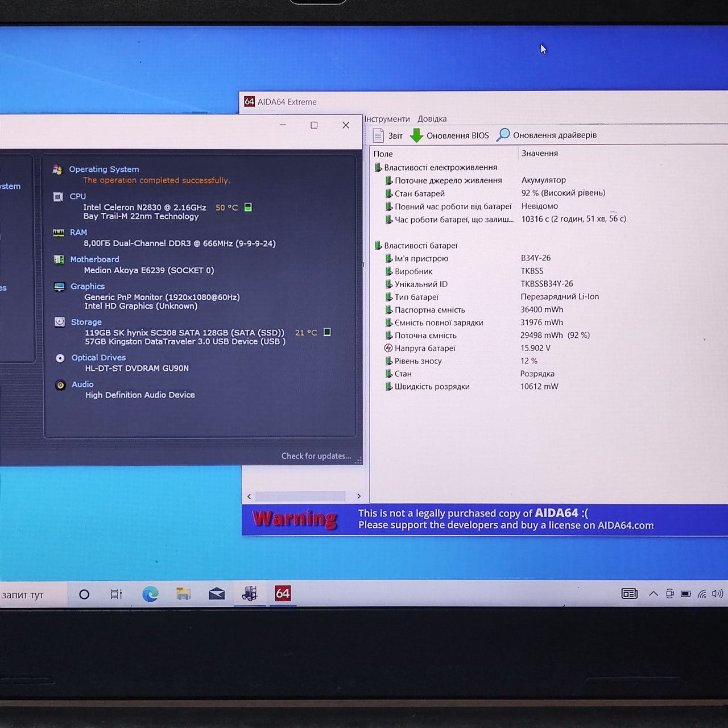Click the volume speaker tray icon

point(718,594)
